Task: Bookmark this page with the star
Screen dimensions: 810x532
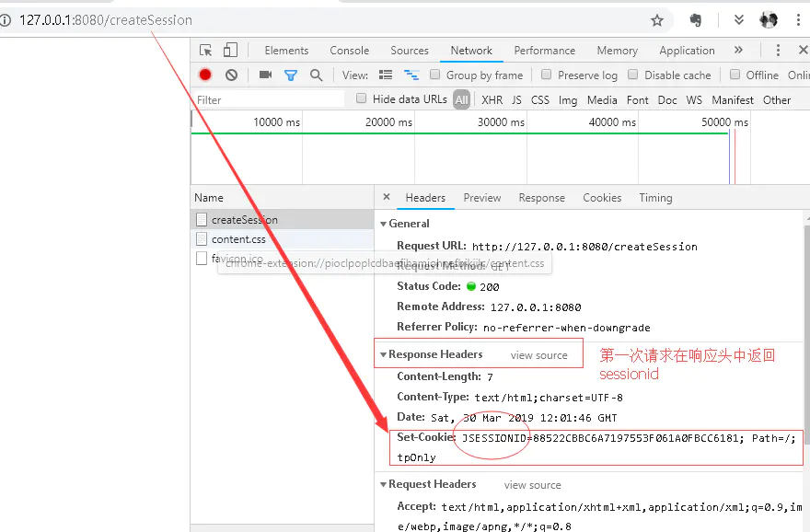Action: point(657,20)
